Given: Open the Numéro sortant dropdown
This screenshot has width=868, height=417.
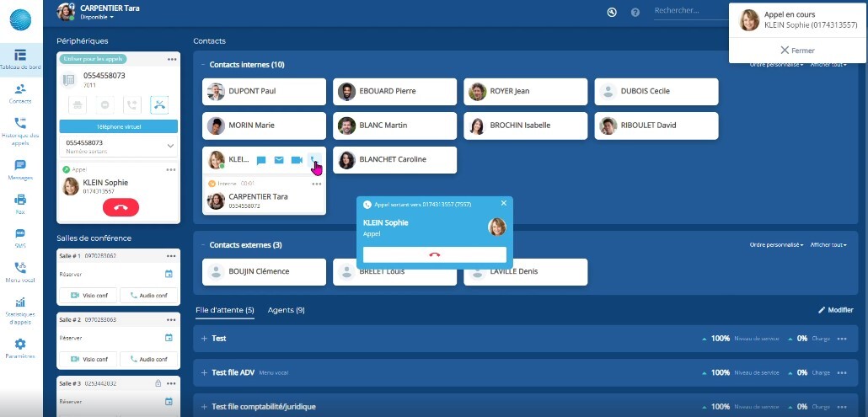Looking at the screenshot, I should (x=170, y=146).
